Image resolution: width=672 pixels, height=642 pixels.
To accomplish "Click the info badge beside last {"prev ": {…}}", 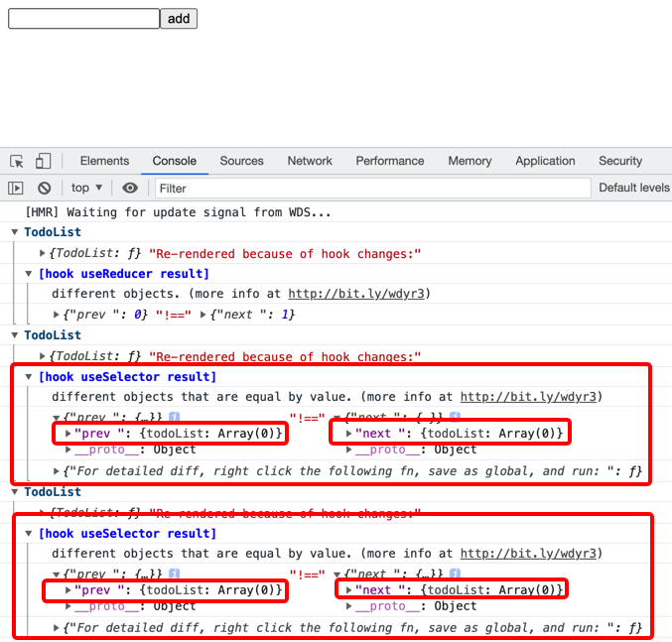I will click(x=174, y=574).
